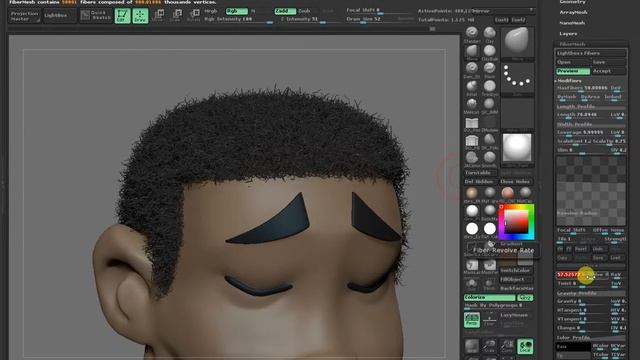Viewport: 640px width, 360px height.
Task: Adjust the MaxFibers slider
Action: [x=582, y=88]
